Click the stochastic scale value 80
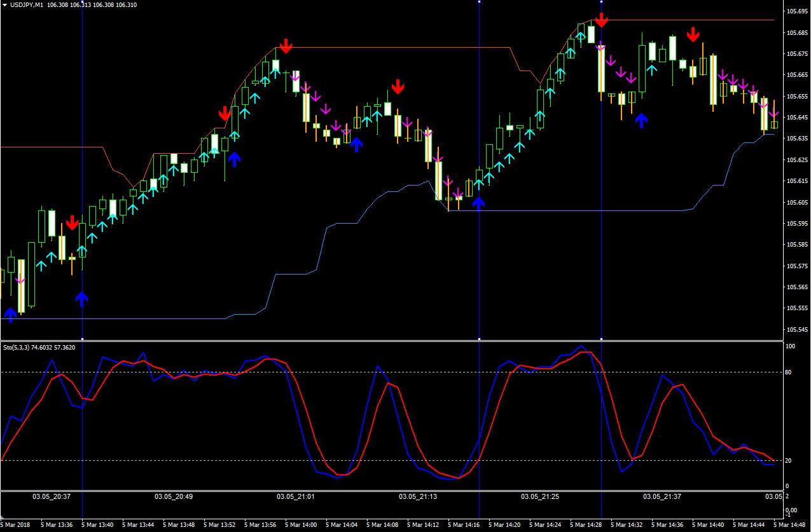811x532 pixels. click(788, 372)
